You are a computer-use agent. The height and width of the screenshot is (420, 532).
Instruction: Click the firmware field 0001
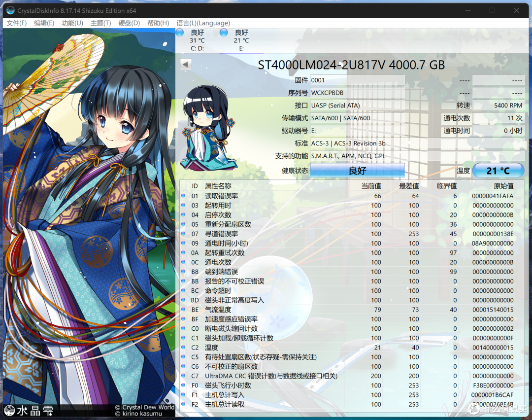[357, 80]
